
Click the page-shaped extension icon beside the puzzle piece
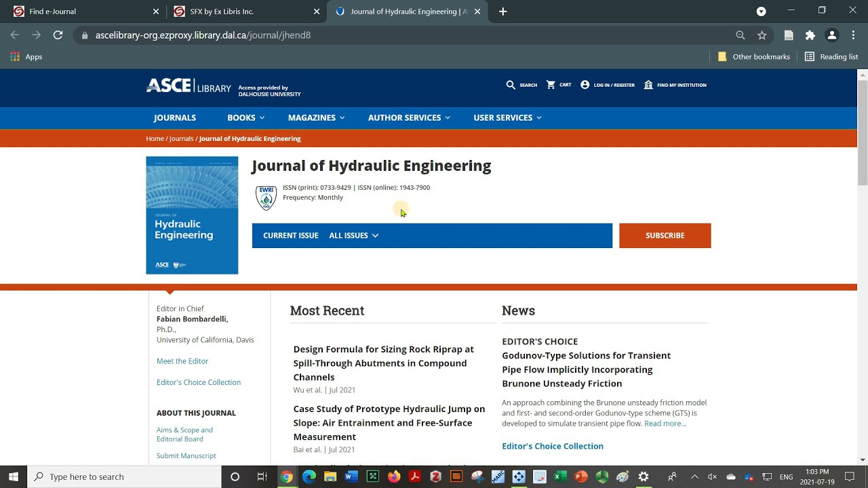pyautogui.click(x=789, y=35)
